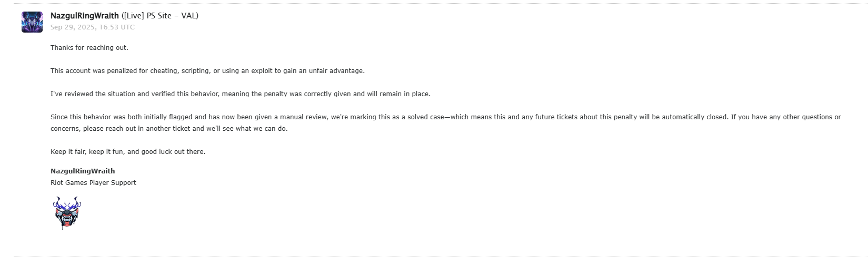Click the "Riot Games Player Support" signature line
This screenshot has height=258, width=868.
(x=93, y=183)
